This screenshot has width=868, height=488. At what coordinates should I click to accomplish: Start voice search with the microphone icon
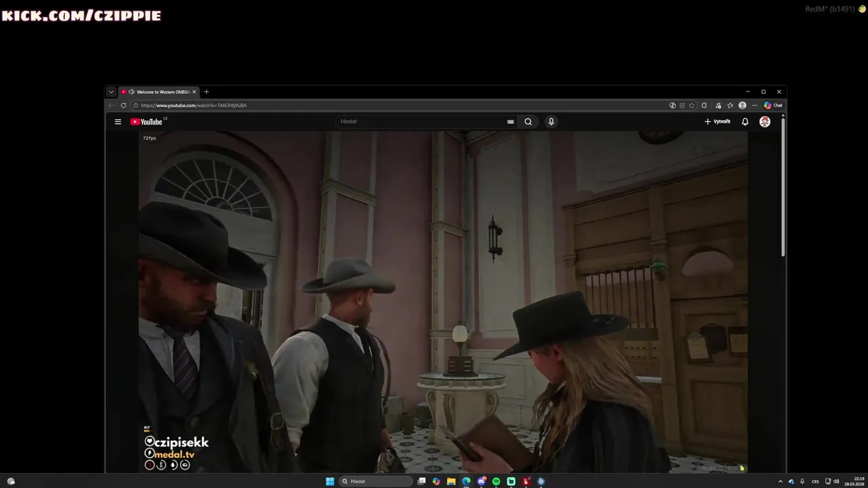click(x=551, y=122)
